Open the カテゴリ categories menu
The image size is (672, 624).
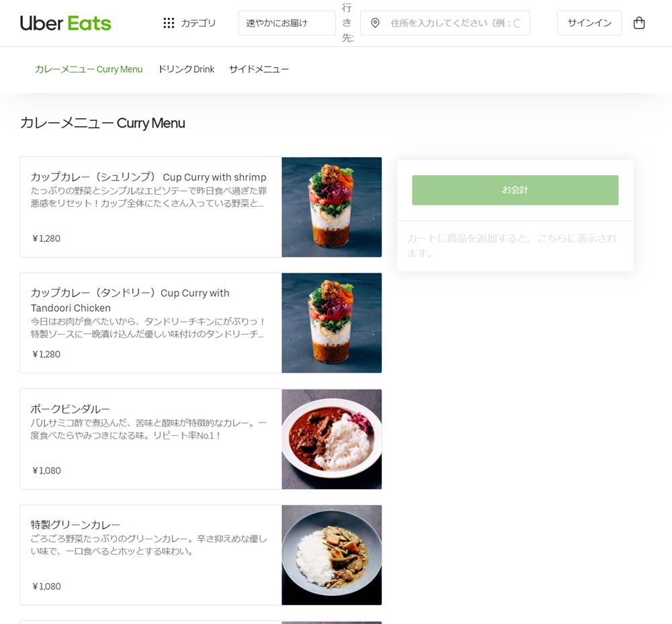(x=190, y=23)
